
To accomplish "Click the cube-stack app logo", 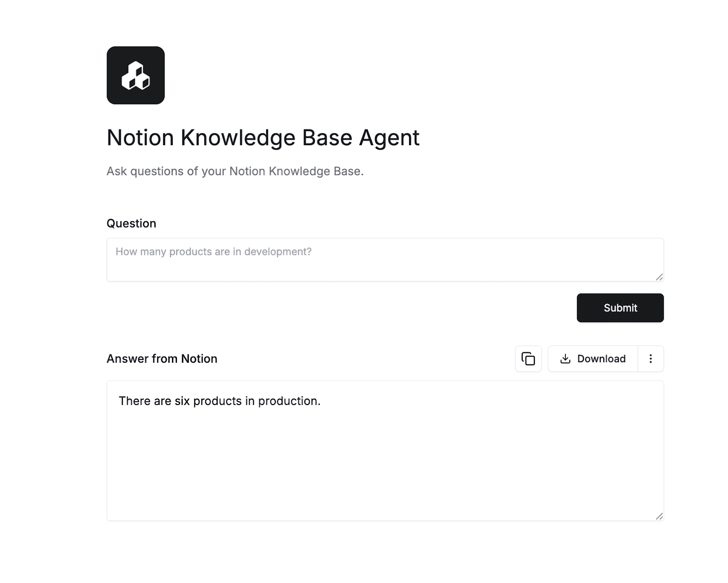I will (x=136, y=75).
